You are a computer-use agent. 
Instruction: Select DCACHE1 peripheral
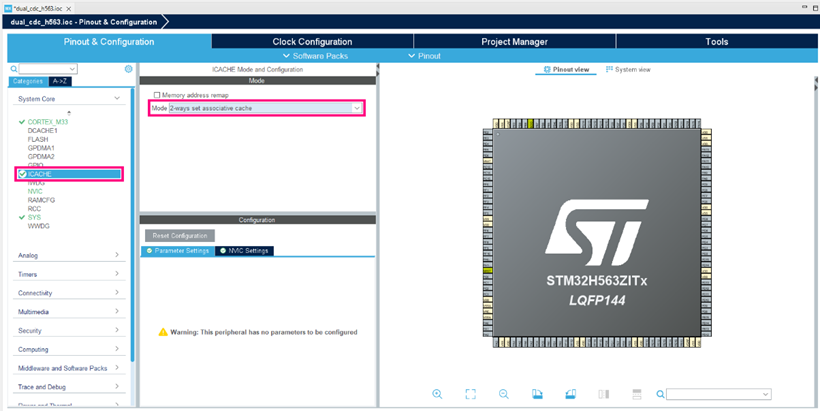tap(42, 131)
